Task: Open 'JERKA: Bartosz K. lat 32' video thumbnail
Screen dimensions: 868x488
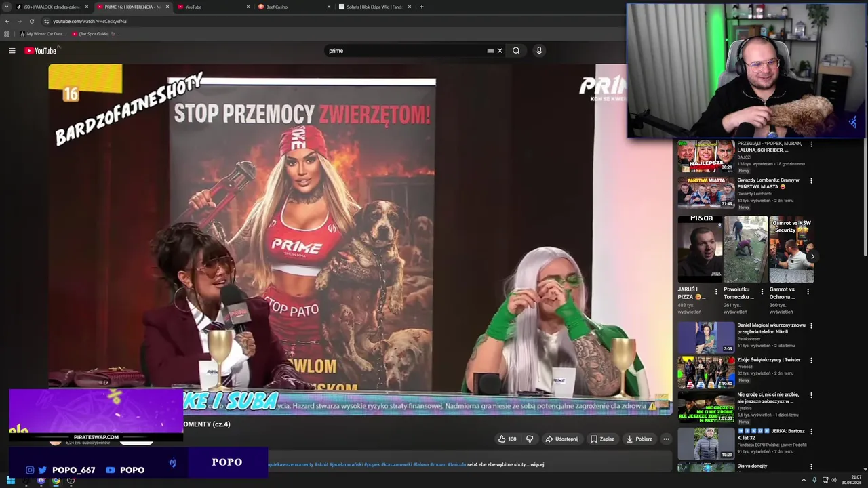Action: pyautogui.click(x=706, y=443)
